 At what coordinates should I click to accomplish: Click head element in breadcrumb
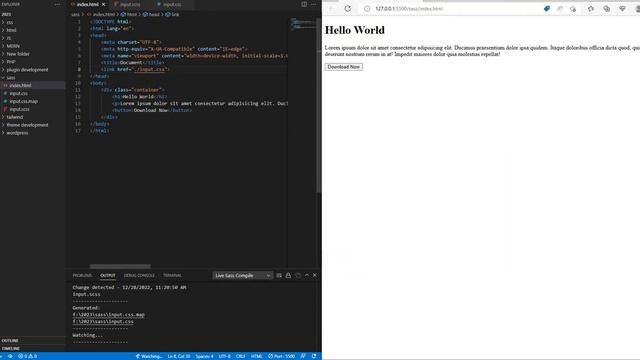click(x=151, y=14)
